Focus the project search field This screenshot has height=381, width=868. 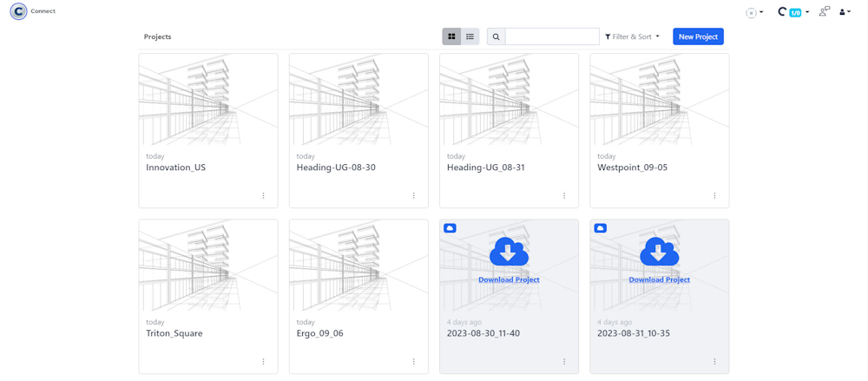click(x=552, y=36)
